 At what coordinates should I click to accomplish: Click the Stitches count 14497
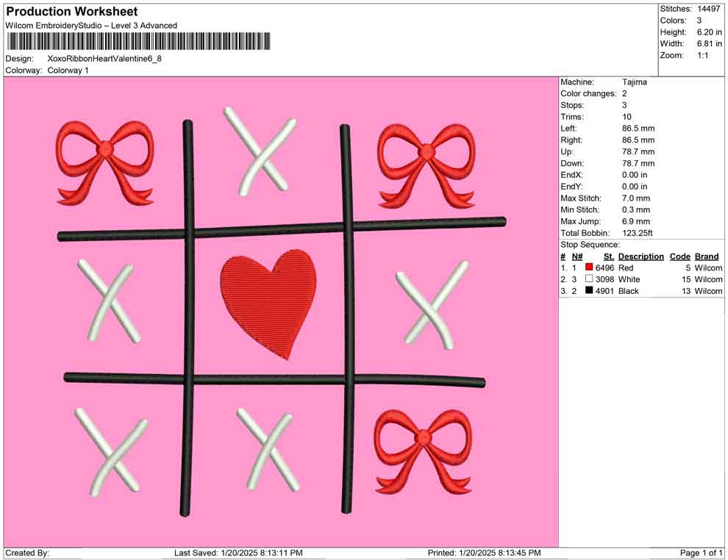coord(709,9)
